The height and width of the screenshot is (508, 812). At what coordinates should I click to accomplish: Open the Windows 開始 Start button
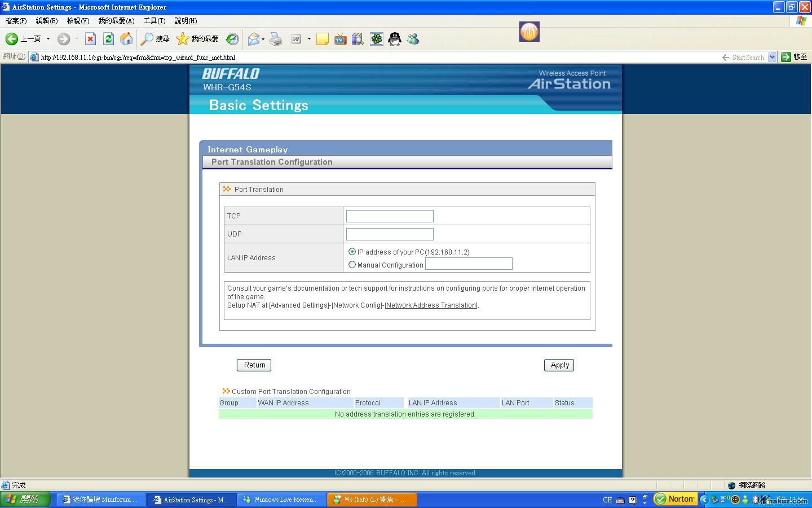(25, 500)
